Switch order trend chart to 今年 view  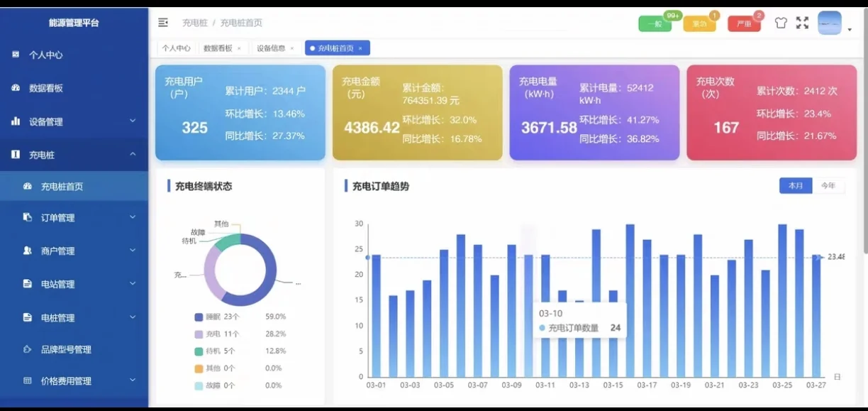coord(828,185)
